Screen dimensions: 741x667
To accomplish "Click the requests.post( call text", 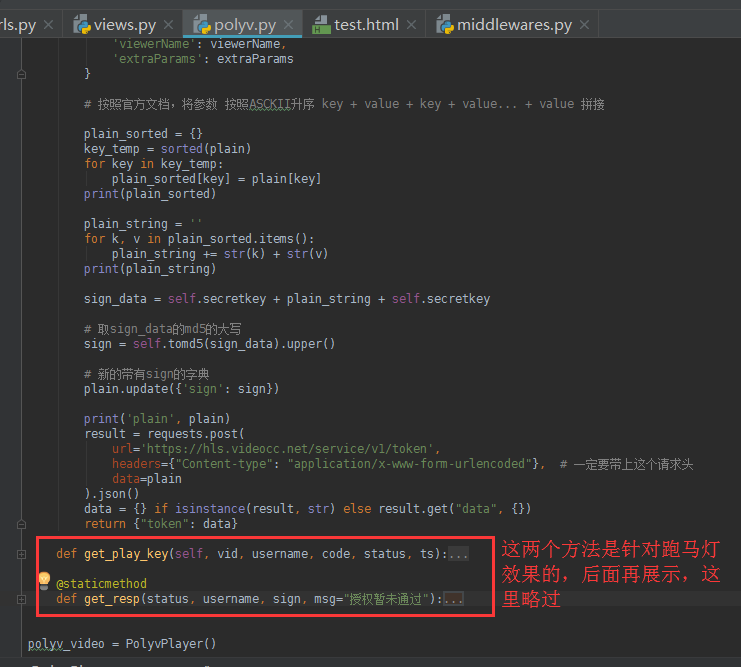I will click(x=196, y=433).
